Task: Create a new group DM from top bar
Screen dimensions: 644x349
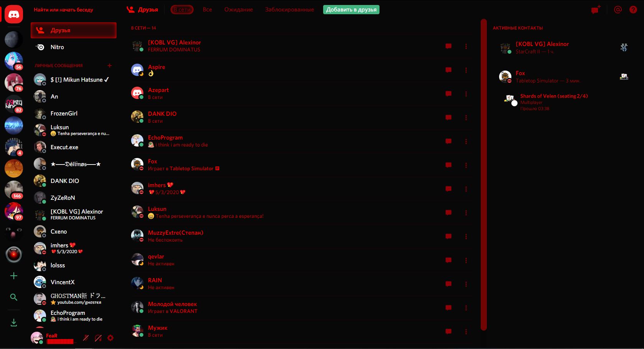Action: [x=596, y=10]
